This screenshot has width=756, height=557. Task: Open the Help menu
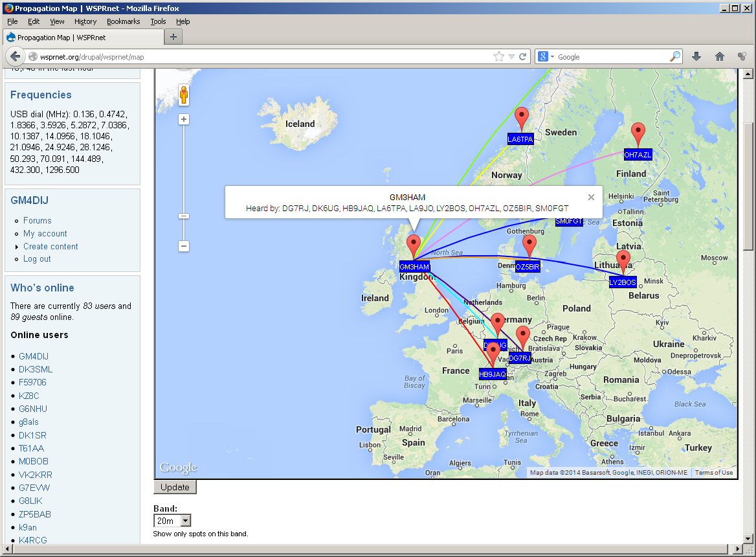pyautogui.click(x=183, y=21)
